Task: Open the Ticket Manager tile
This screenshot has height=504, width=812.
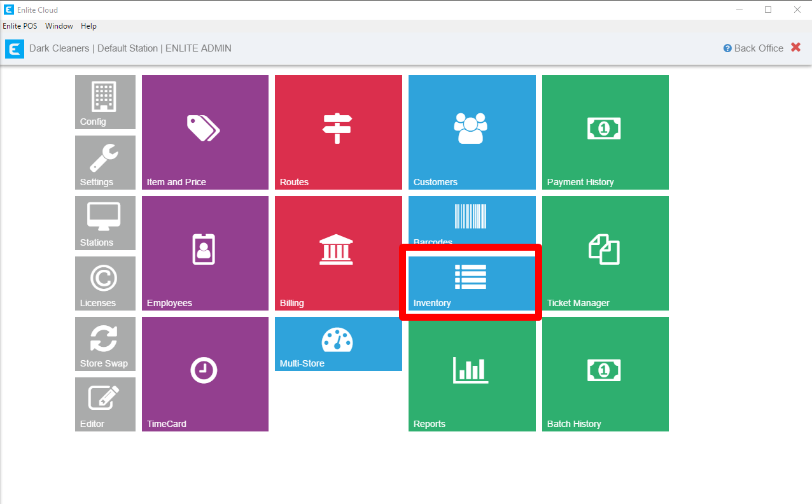Action: 605,253
